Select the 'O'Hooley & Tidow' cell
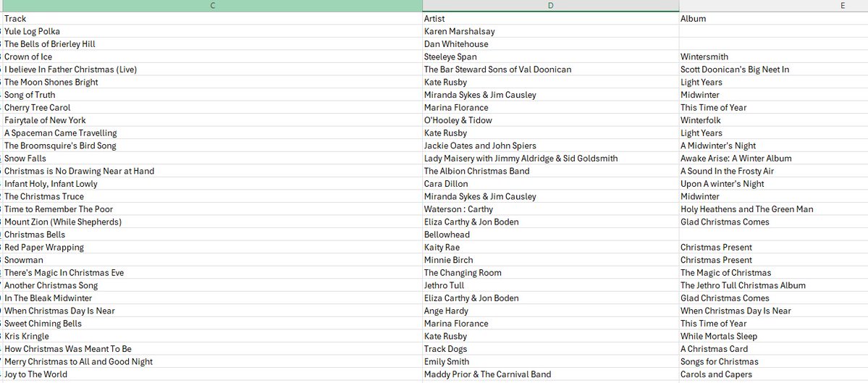The width and height of the screenshot is (868, 383). pos(551,120)
